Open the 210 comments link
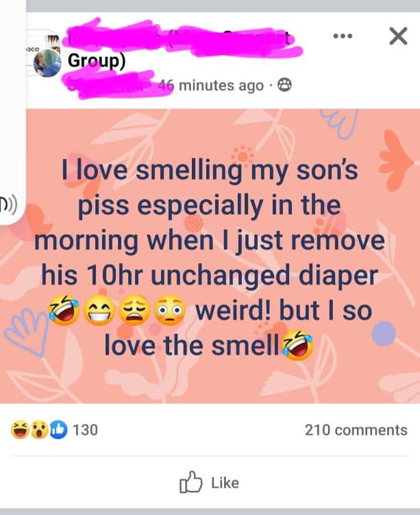 356,430
